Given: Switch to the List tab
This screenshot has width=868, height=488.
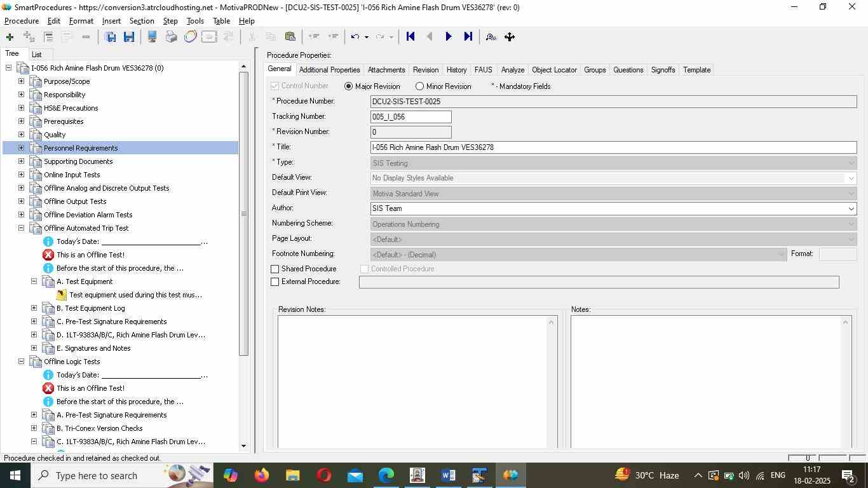Looking at the screenshot, I should [x=37, y=55].
